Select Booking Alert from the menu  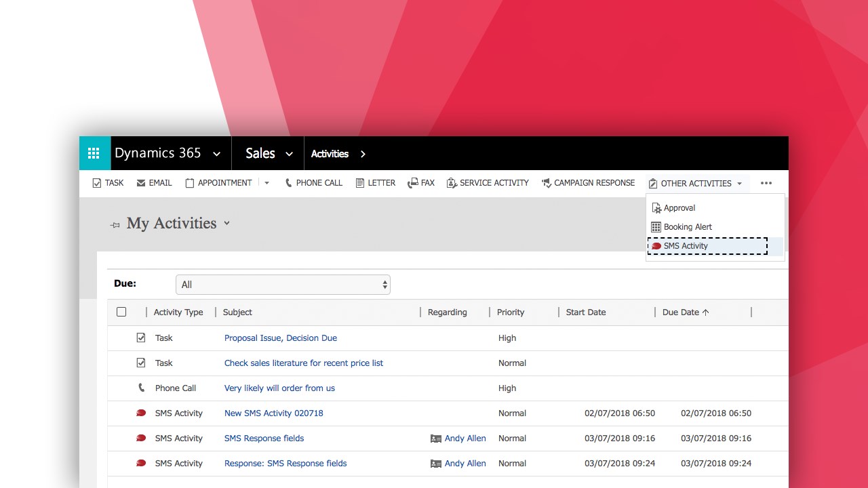688,227
